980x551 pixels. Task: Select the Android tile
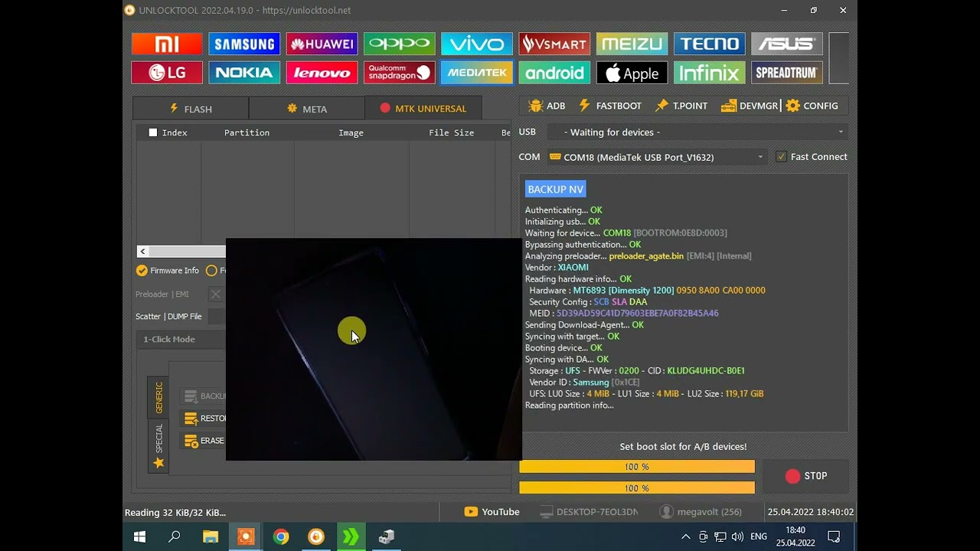click(x=554, y=73)
